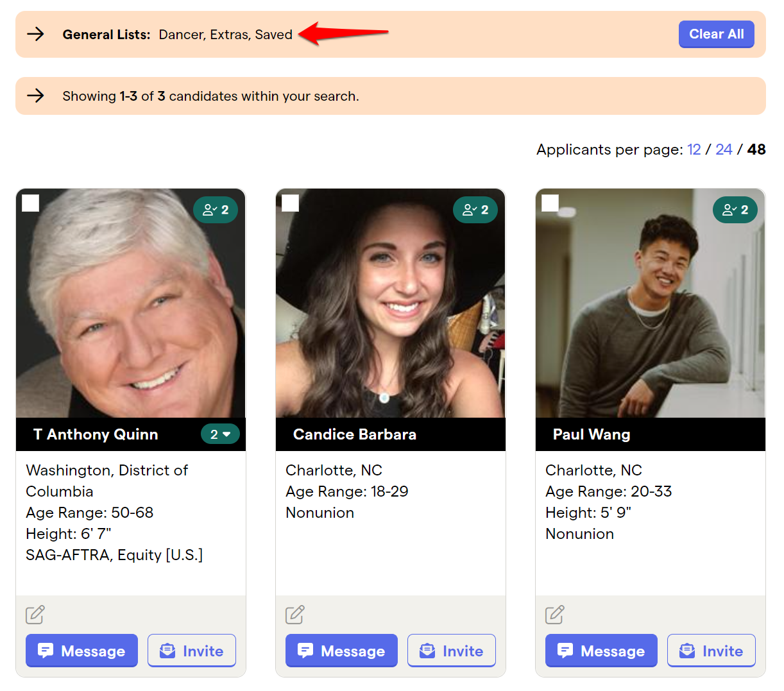Click 'Age Range: 50-68' text
Viewport: 784px width, 691px height.
[90, 513]
